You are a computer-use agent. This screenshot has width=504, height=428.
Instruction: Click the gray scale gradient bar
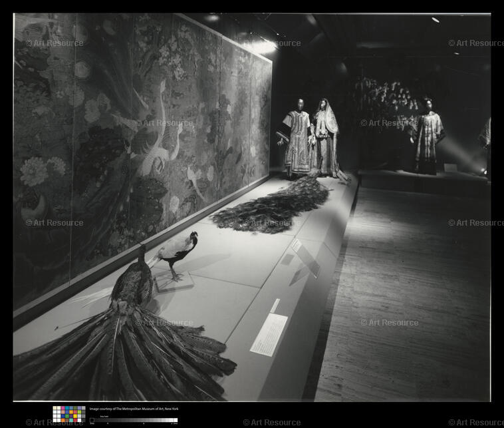click(134, 420)
